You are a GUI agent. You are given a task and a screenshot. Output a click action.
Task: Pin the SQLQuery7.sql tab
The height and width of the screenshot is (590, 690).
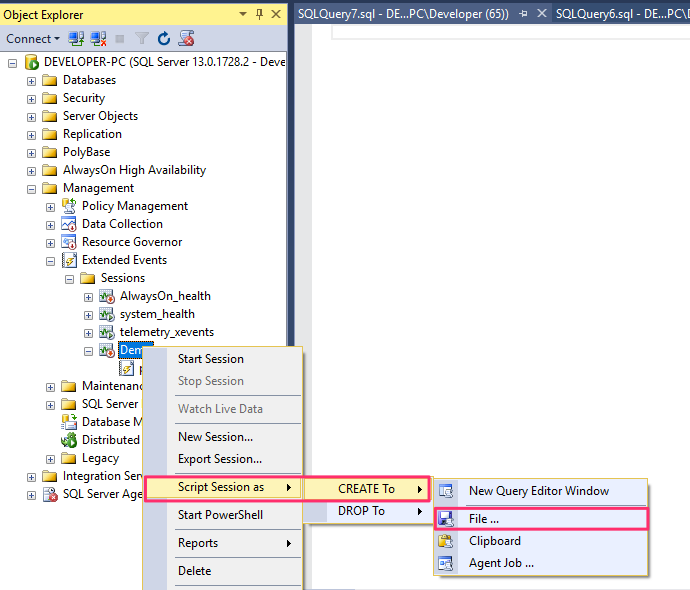[523, 14]
